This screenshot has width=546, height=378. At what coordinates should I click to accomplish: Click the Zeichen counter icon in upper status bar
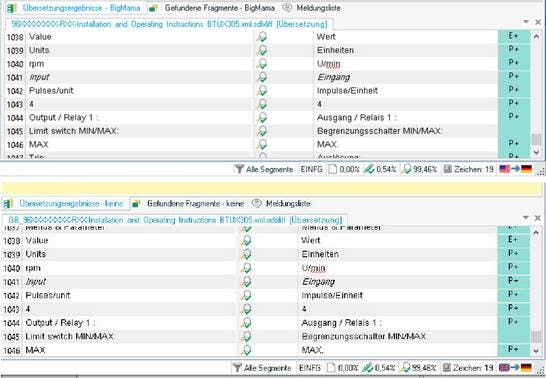click(447, 169)
